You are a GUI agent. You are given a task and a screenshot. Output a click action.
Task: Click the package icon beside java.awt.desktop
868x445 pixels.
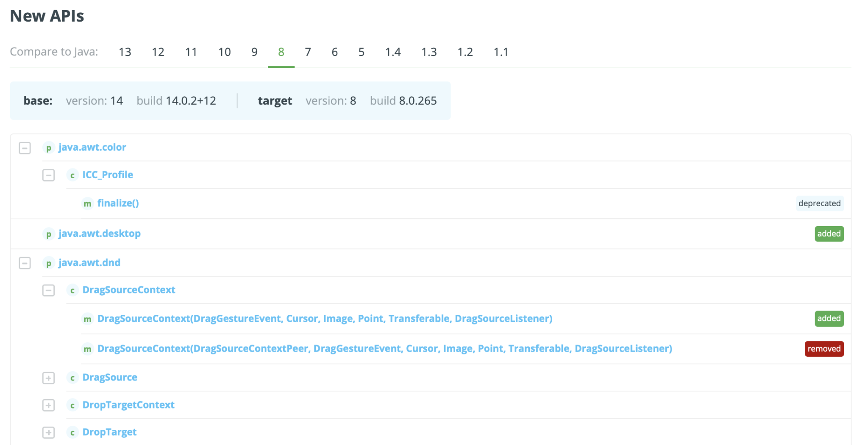tap(48, 234)
